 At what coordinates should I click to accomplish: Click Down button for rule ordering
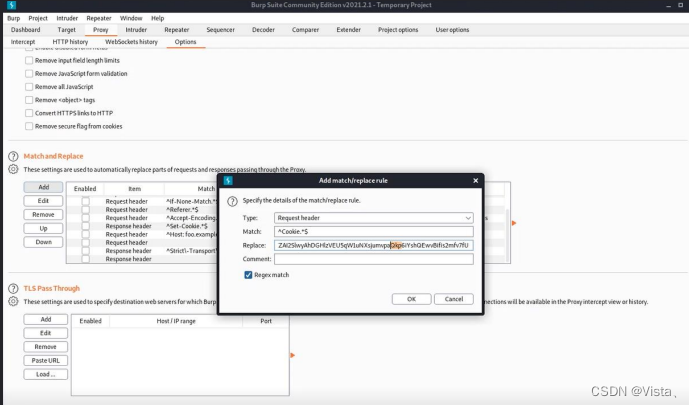(x=44, y=242)
